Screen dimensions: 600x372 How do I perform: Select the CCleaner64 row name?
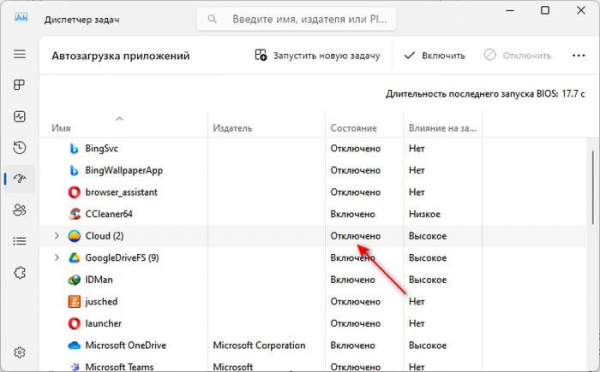pos(109,214)
